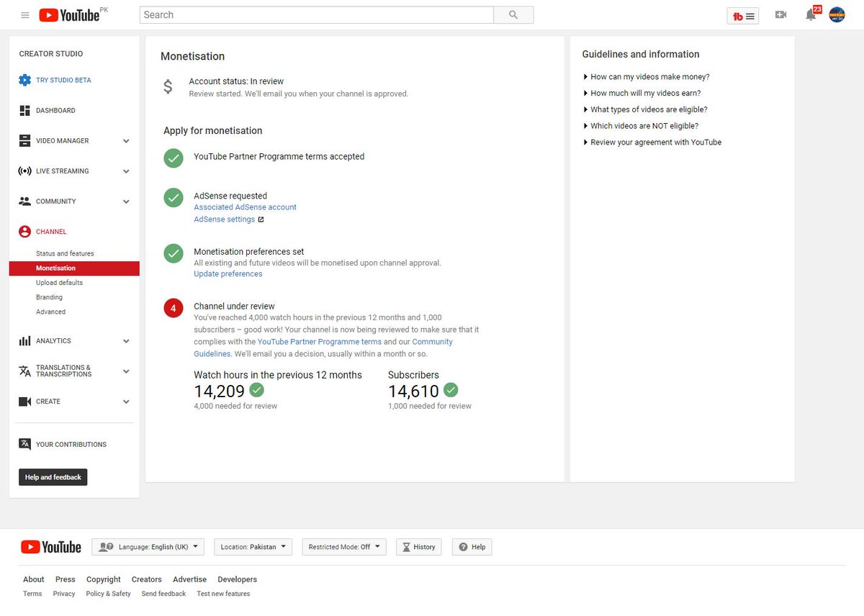Click the Live Streaming broadcast icon

[25, 171]
